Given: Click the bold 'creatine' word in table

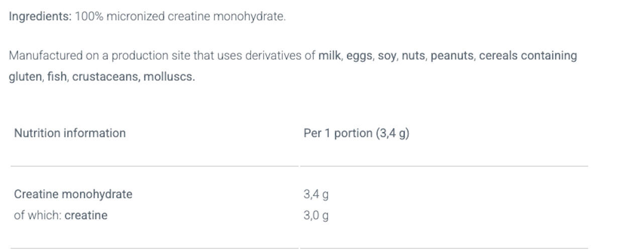Looking at the screenshot, I should pyautogui.click(x=86, y=215).
